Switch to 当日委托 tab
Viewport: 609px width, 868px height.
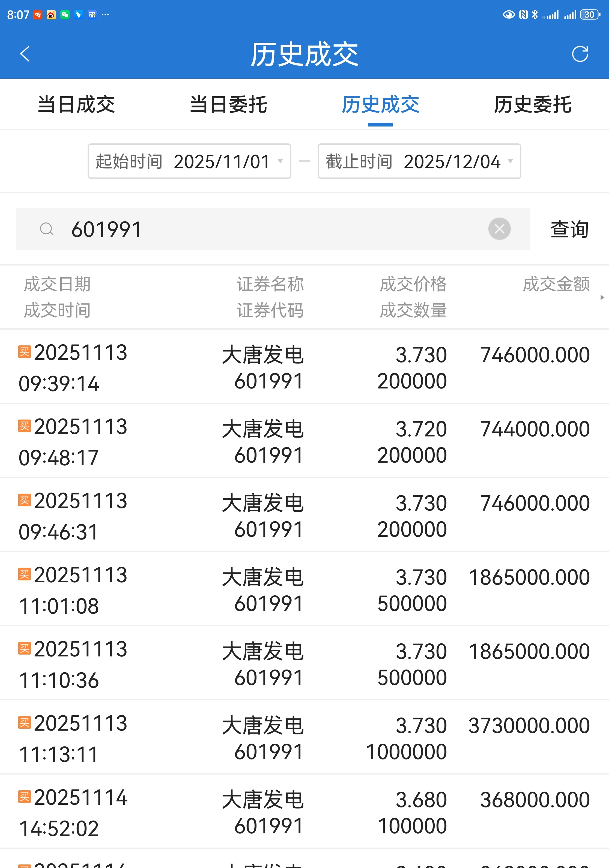coord(228,105)
